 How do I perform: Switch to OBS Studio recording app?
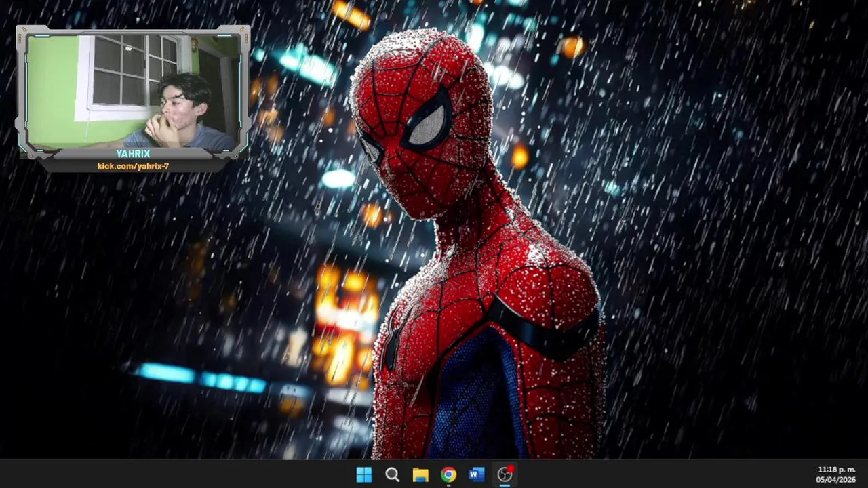click(x=505, y=474)
